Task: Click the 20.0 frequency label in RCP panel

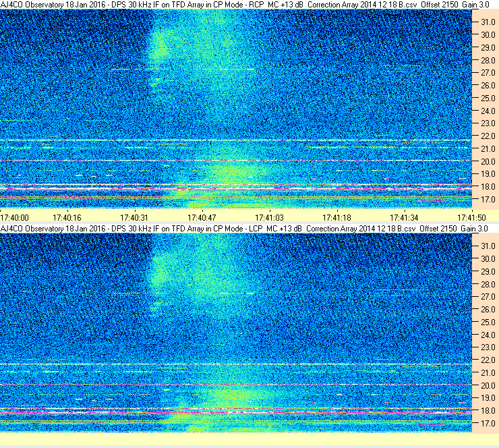Action: pos(488,161)
